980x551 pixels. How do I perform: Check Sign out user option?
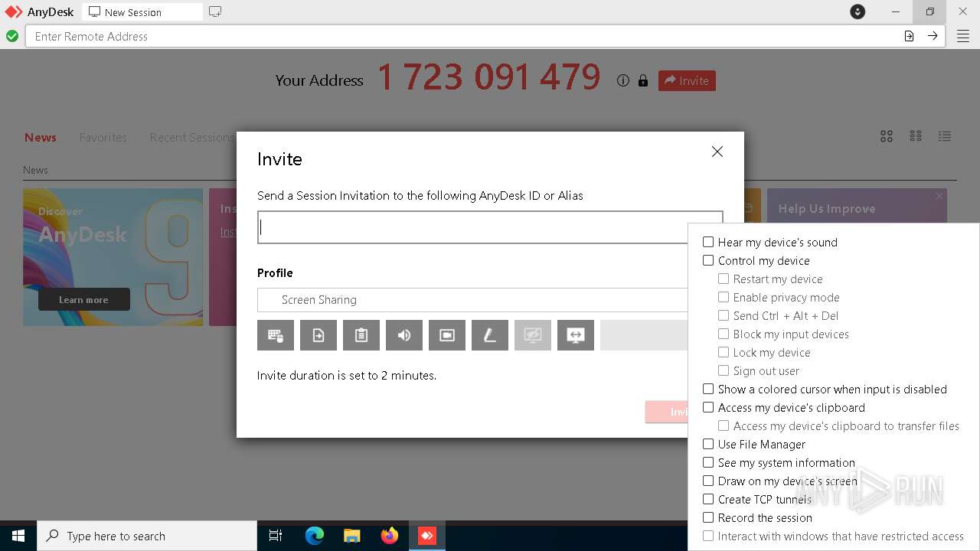point(724,370)
